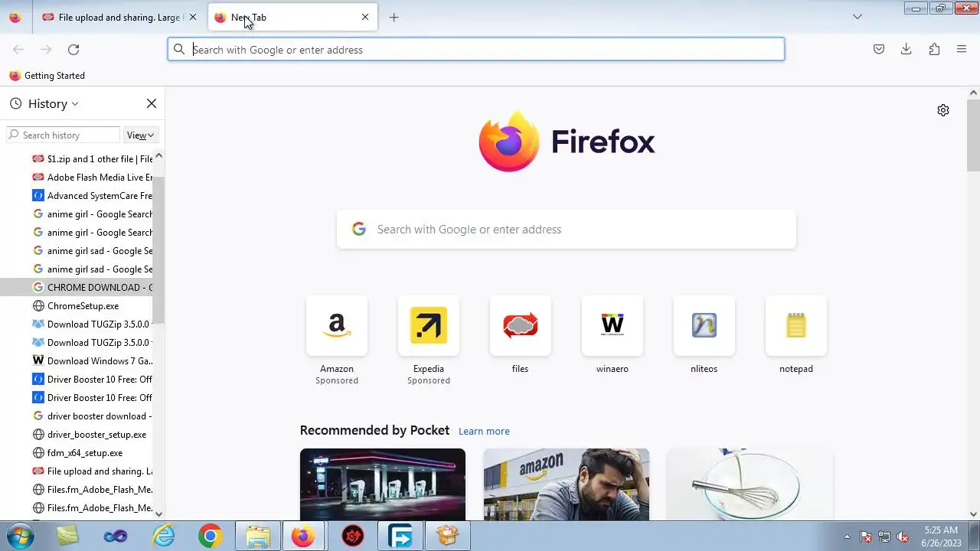Viewport: 980px width, 551px height.
Task: Open Advanced SystemCare Free history entry
Action: click(92, 196)
